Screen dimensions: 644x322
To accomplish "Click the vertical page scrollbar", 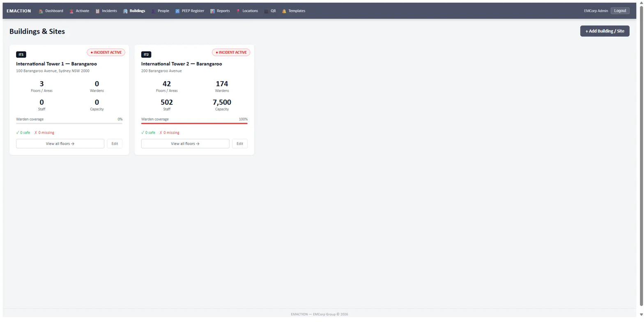I will tap(641, 156).
